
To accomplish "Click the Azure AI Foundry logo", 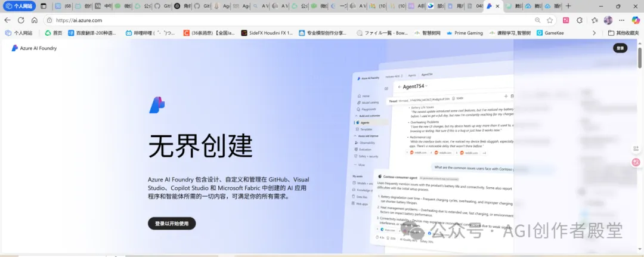I will pyautogui.click(x=34, y=48).
